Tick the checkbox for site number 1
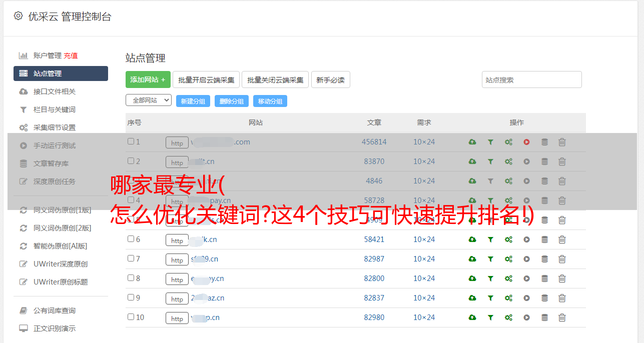The width and height of the screenshot is (644, 343). (131, 141)
